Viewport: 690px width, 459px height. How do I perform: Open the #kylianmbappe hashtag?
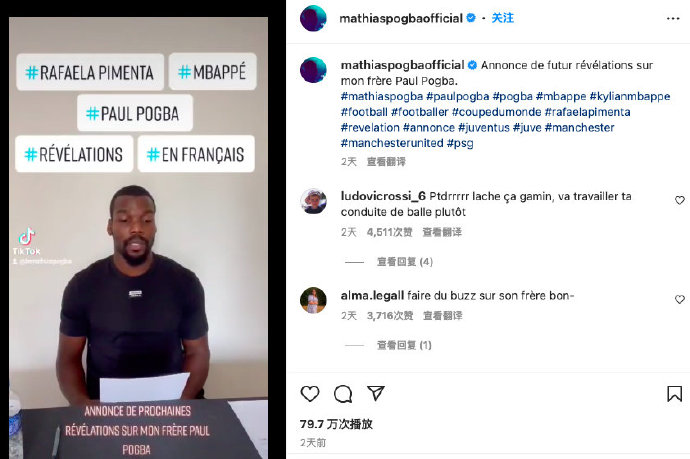pos(630,96)
